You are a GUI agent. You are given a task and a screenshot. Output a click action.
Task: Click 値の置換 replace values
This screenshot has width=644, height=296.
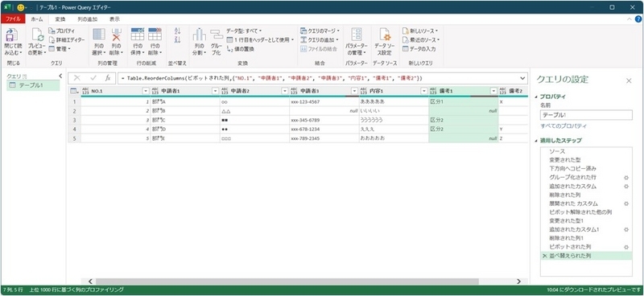tap(240, 49)
